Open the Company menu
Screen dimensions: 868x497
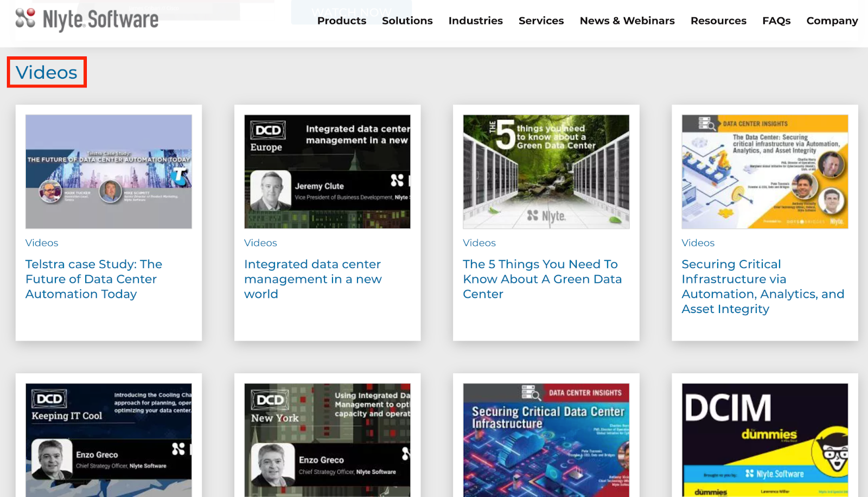[x=832, y=21]
